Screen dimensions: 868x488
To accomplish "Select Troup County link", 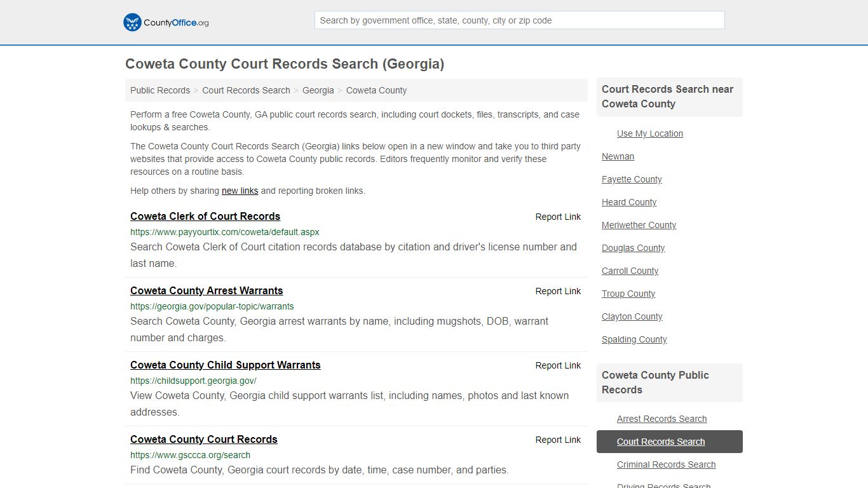I will 628,294.
